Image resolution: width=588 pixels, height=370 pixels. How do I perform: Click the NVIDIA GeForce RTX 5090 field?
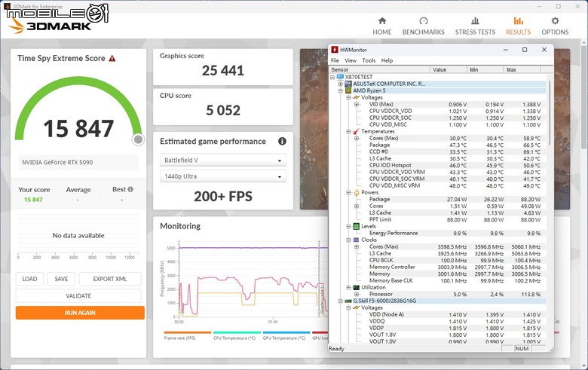pos(78,162)
